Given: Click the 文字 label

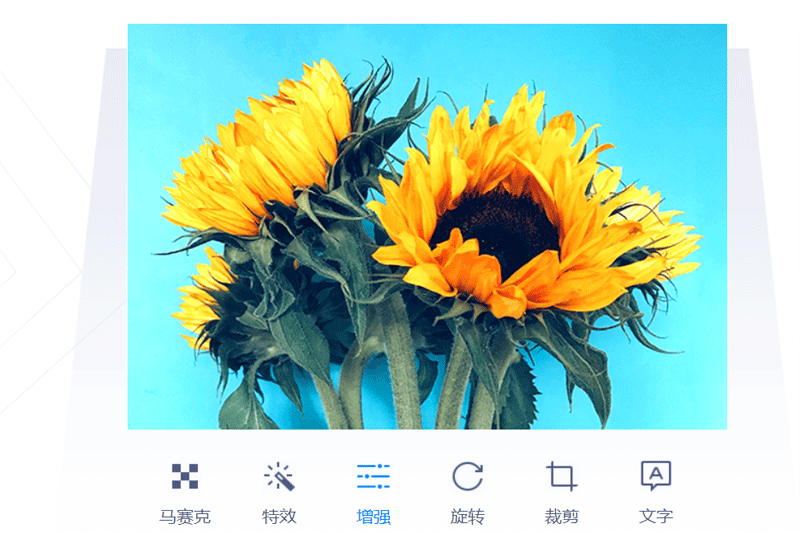Looking at the screenshot, I should tap(656, 517).
